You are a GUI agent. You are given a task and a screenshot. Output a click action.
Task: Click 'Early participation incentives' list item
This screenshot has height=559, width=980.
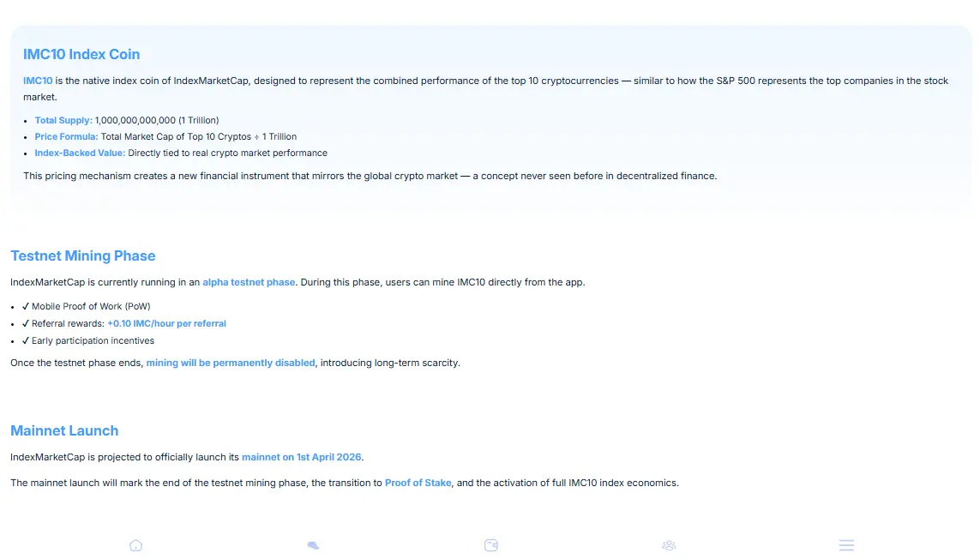pyautogui.click(x=93, y=340)
